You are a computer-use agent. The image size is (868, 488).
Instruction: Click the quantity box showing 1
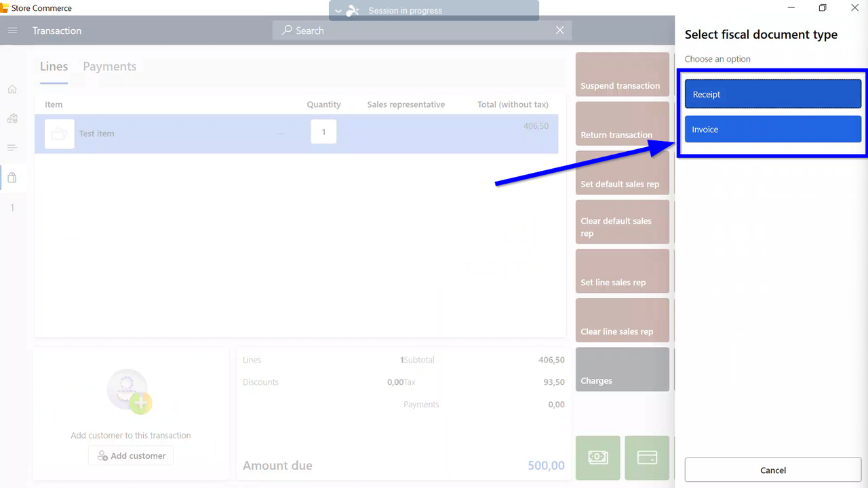pyautogui.click(x=323, y=131)
